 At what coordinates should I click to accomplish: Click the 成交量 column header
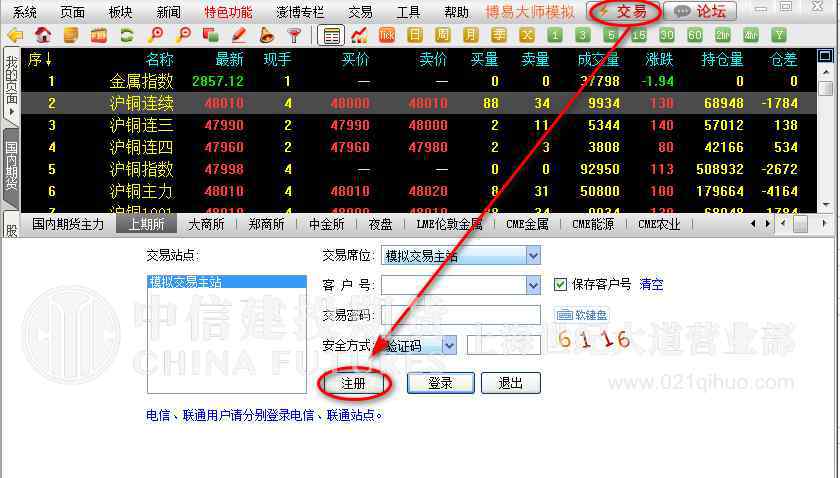coord(598,59)
